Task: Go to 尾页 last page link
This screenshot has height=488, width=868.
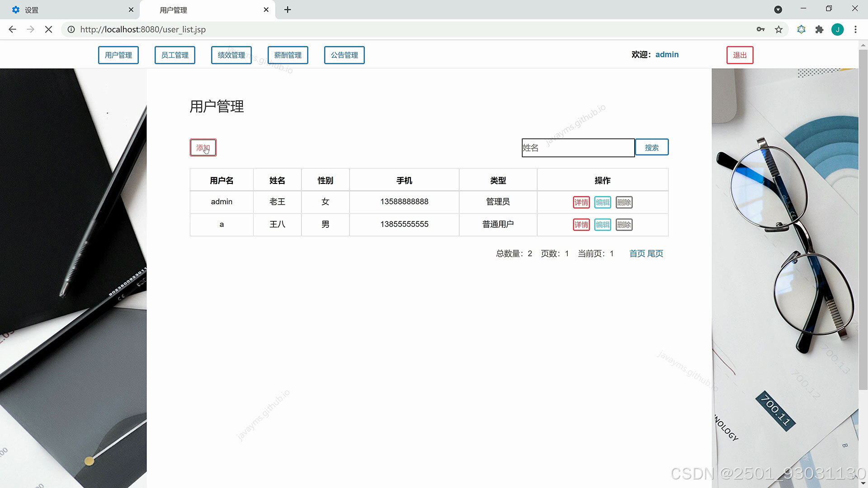Action: coord(656,253)
